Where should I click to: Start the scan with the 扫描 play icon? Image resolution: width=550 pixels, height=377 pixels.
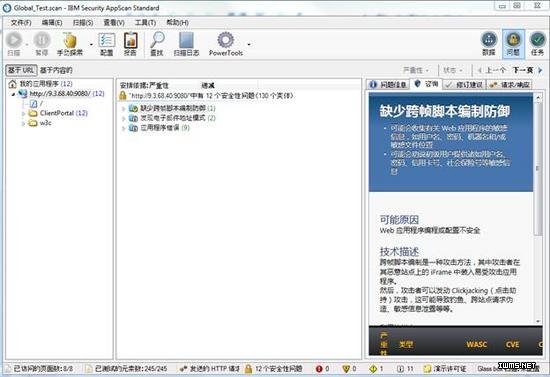pos(14,40)
